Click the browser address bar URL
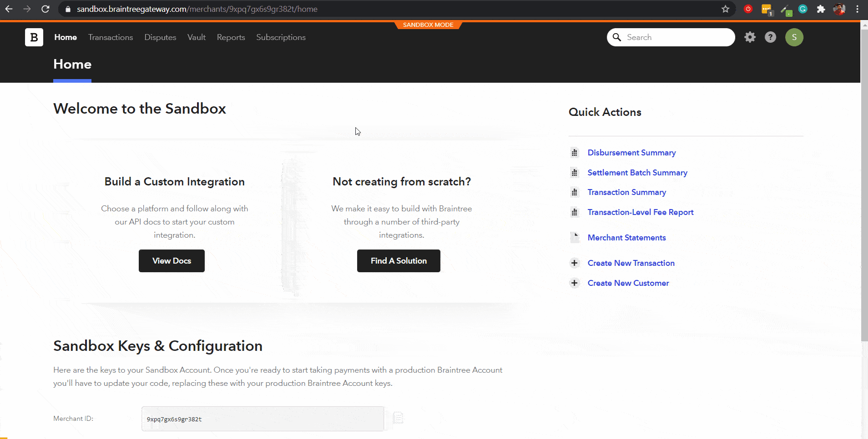The image size is (868, 439). pos(197,9)
